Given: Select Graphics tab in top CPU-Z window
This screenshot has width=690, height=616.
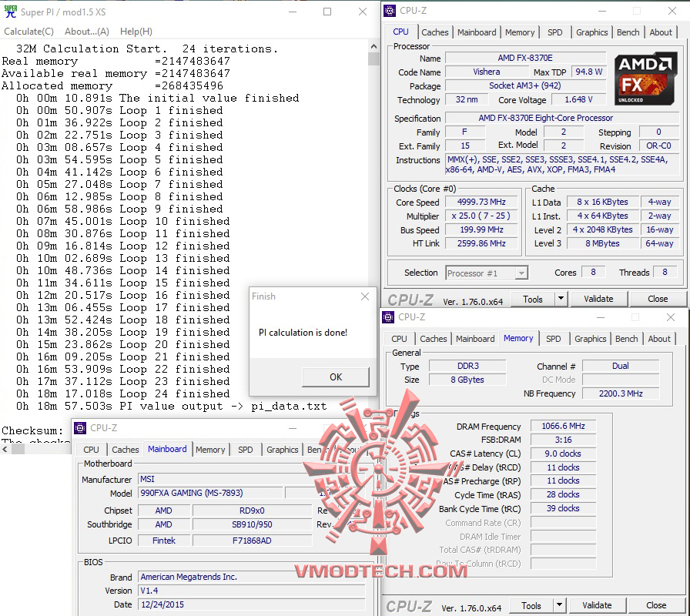Looking at the screenshot, I should tap(592, 32).
